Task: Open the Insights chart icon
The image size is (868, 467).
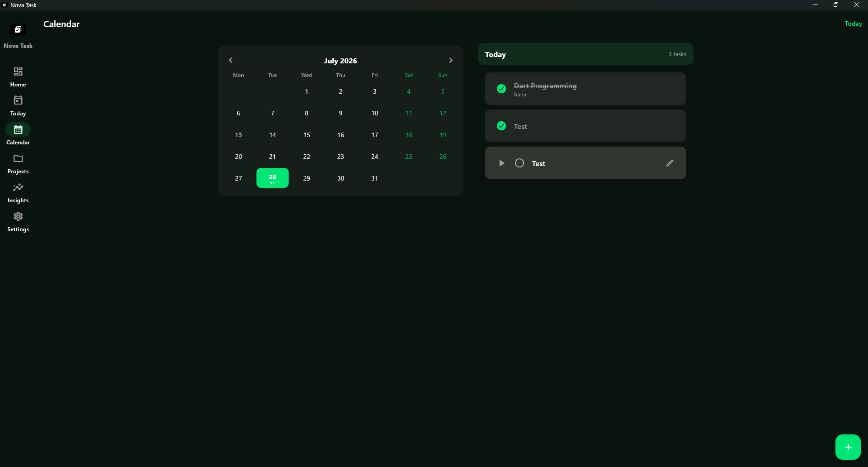Action: click(18, 187)
